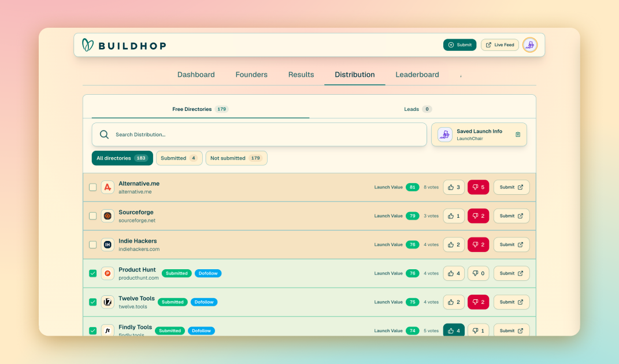Image resolution: width=619 pixels, height=364 pixels.
Task: Open the Leaderboard tab
Action: coord(417,75)
